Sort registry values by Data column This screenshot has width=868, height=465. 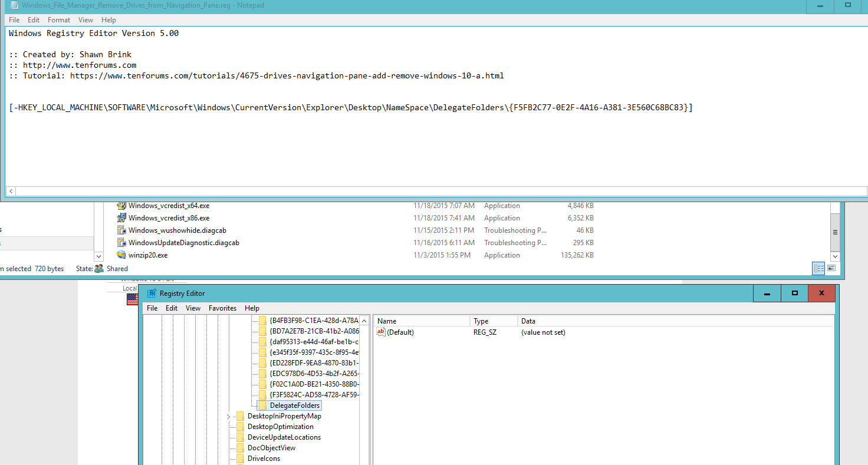coord(676,321)
